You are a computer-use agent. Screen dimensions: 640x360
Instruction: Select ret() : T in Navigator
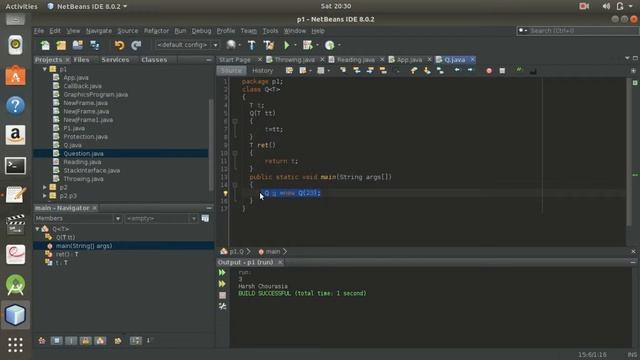(67, 254)
